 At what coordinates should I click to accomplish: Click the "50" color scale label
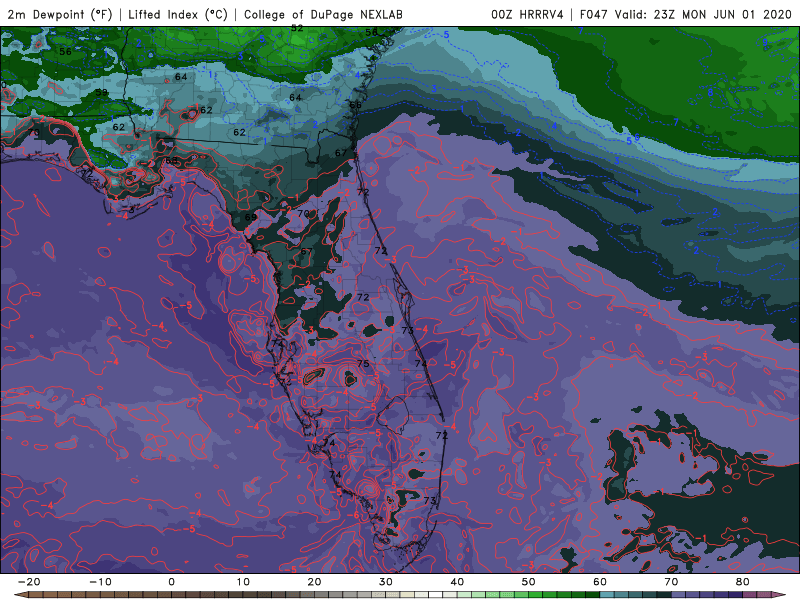point(529,582)
